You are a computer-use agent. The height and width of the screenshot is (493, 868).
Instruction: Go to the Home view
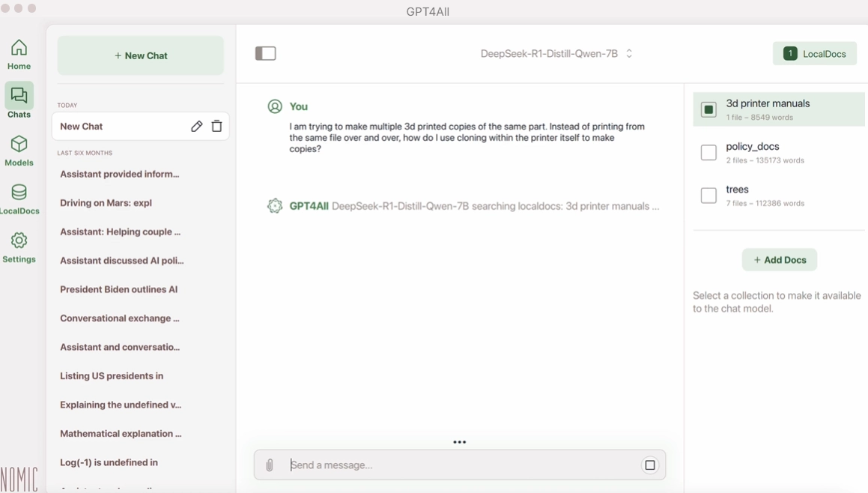tap(19, 54)
